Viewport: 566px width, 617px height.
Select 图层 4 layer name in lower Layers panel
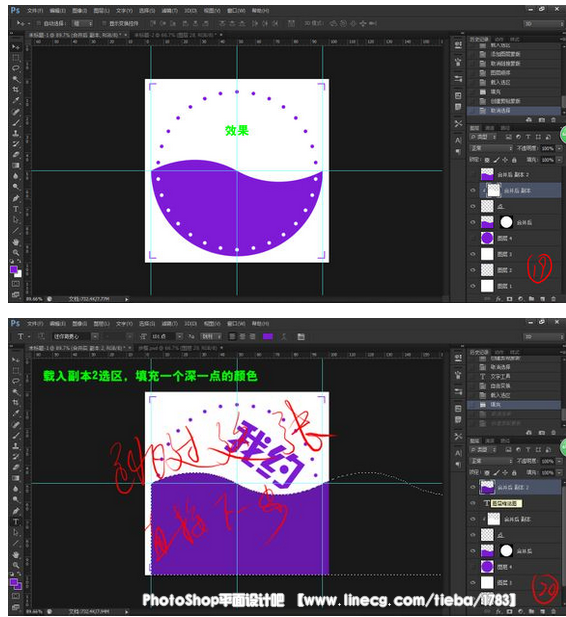click(x=505, y=567)
